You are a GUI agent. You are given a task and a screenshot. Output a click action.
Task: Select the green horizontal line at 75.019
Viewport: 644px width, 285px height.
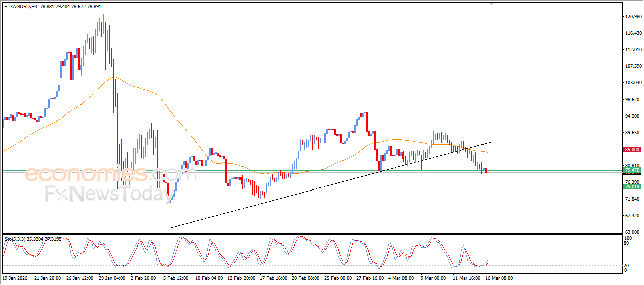pos(75,187)
